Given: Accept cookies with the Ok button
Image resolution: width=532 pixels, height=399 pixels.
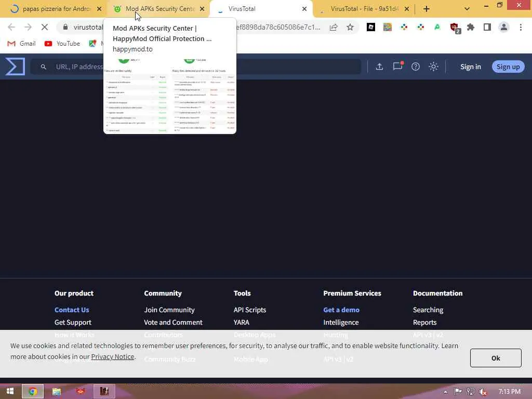Looking at the screenshot, I should click(496, 358).
